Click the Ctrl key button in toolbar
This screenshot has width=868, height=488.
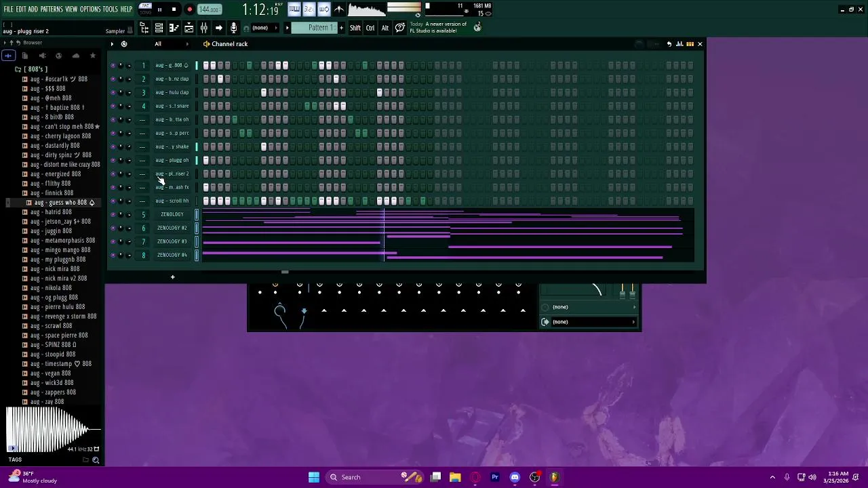coord(370,28)
